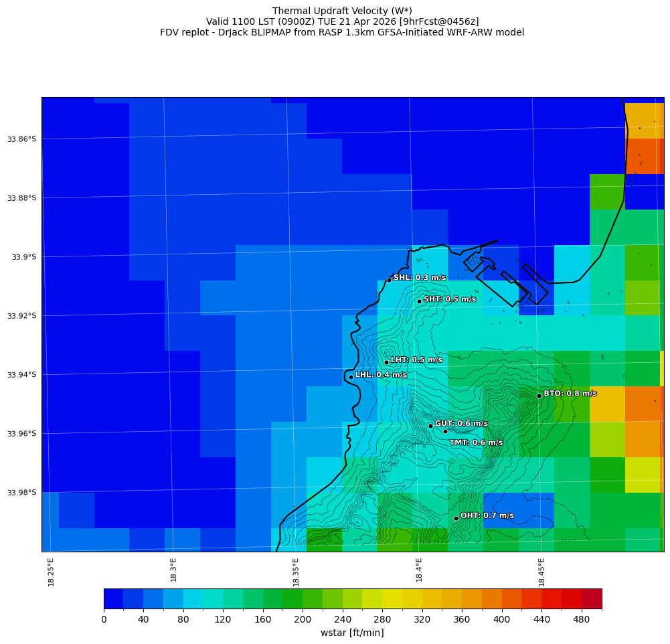Click the 200 tick label on colorbar

pyautogui.click(x=303, y=619)
